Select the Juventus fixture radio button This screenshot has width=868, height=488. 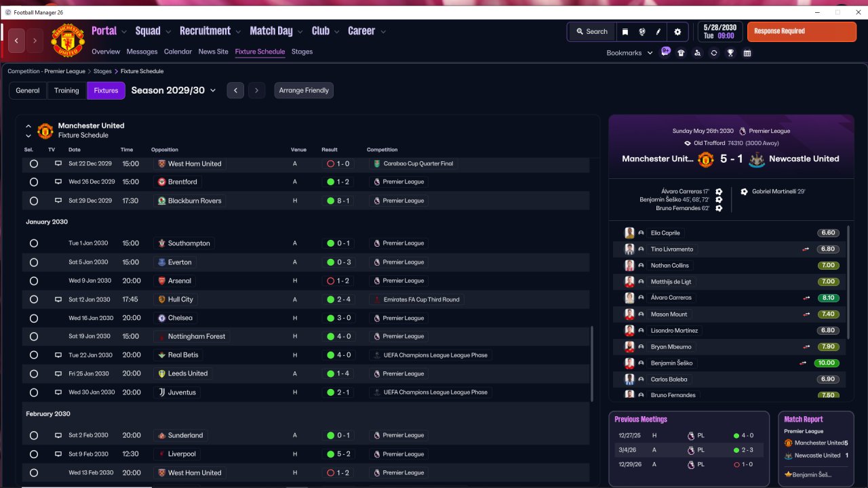[x=34, y=392]
